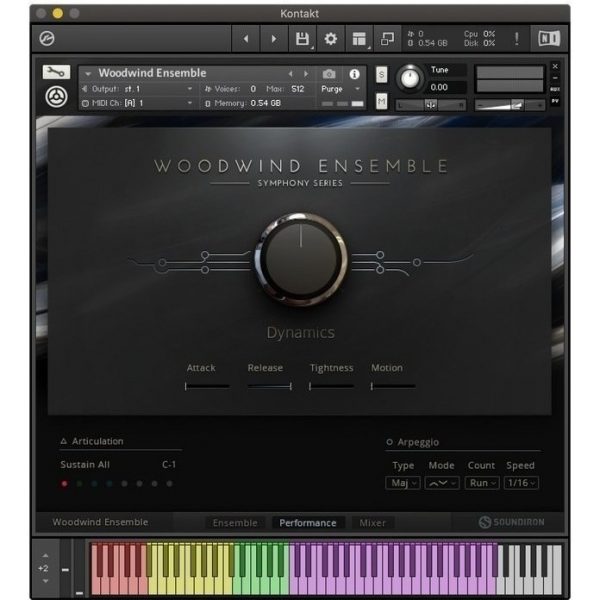
Task: Open Arpeggio Count Run dropdown
Action: pyautogui.click(x=482, y=483)
